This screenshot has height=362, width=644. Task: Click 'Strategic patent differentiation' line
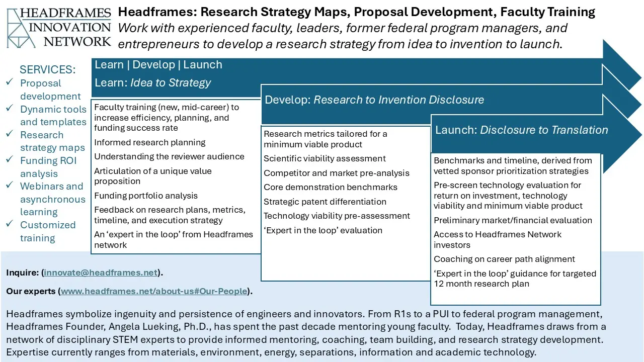coord(325,202)
